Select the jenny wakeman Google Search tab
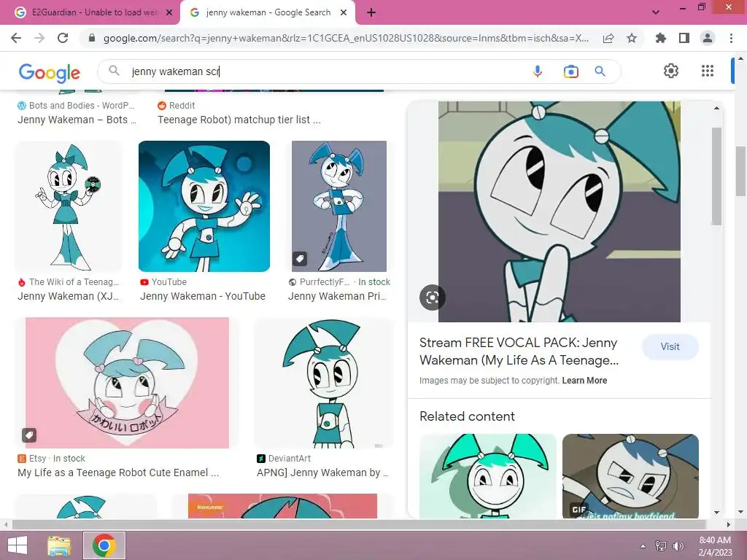 pos(267,12)
